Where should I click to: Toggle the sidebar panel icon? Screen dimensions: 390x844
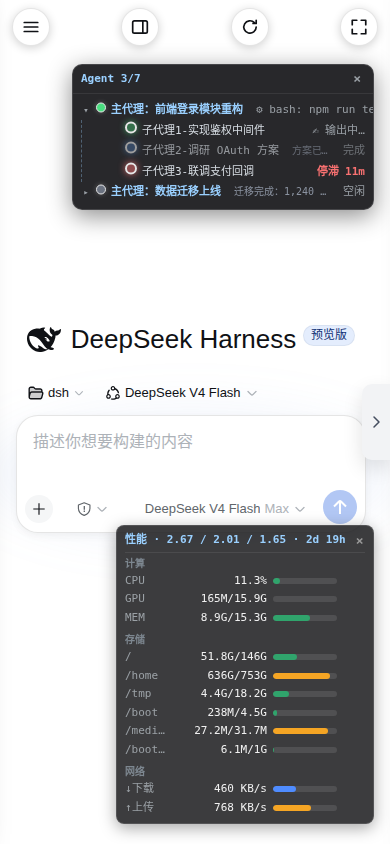(x=140, y=27)
